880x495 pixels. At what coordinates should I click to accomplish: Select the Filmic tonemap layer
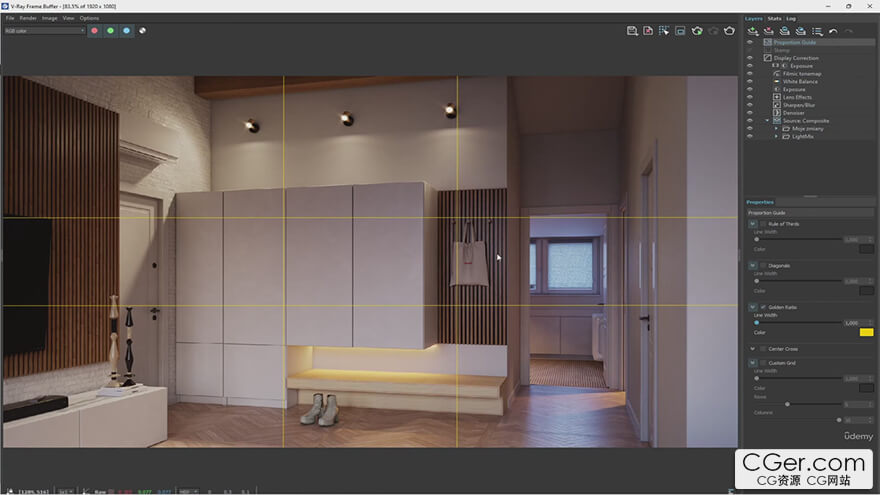(x=799, y=74)
